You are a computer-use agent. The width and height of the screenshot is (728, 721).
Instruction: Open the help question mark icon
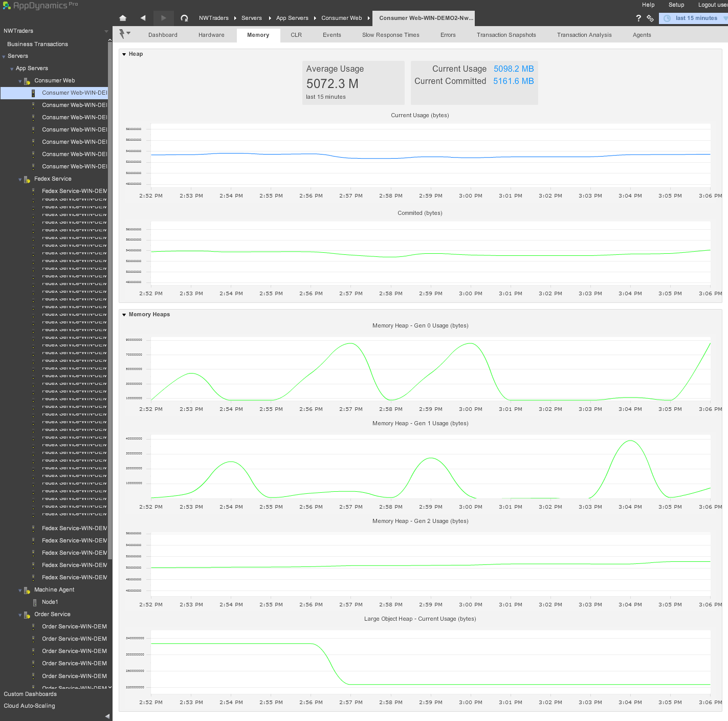(638, 18)
